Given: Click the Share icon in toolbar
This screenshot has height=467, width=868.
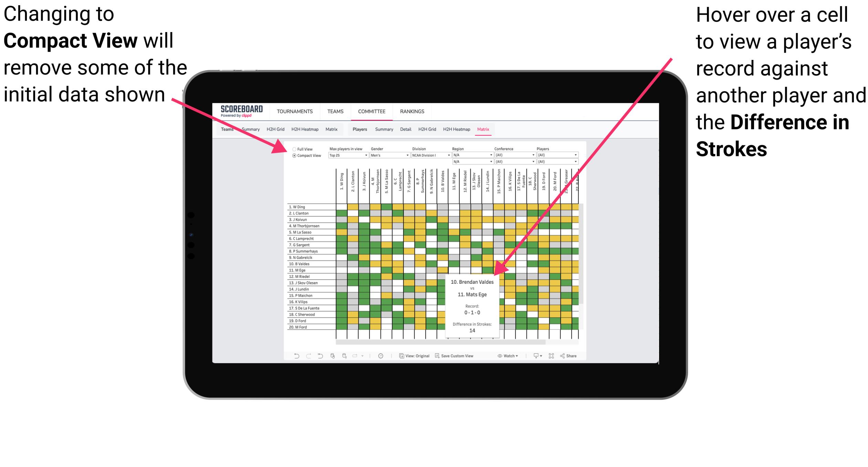Looking at the screenshot, I should [x=575, y=355].
